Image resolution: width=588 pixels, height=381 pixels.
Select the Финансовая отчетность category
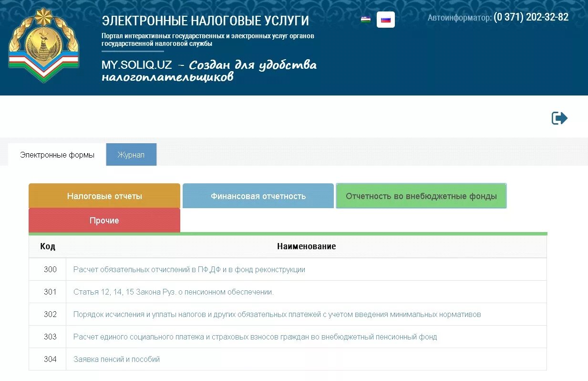[258, 195]
